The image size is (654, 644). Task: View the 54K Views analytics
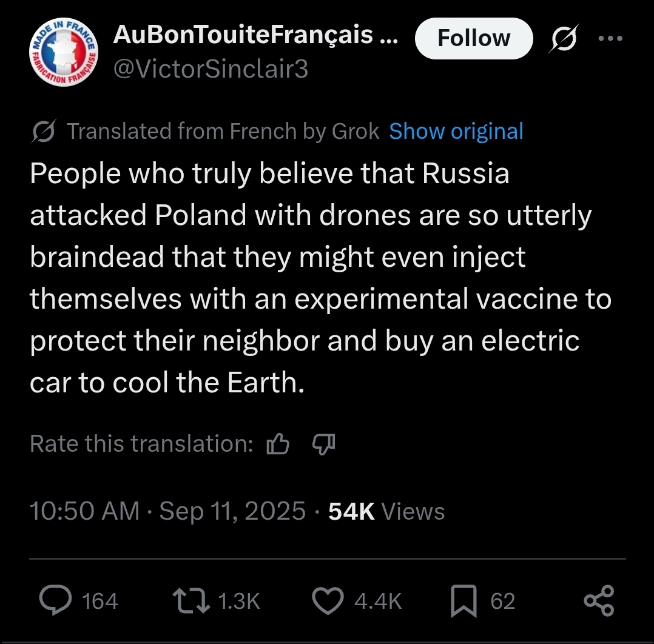(386, 511)
